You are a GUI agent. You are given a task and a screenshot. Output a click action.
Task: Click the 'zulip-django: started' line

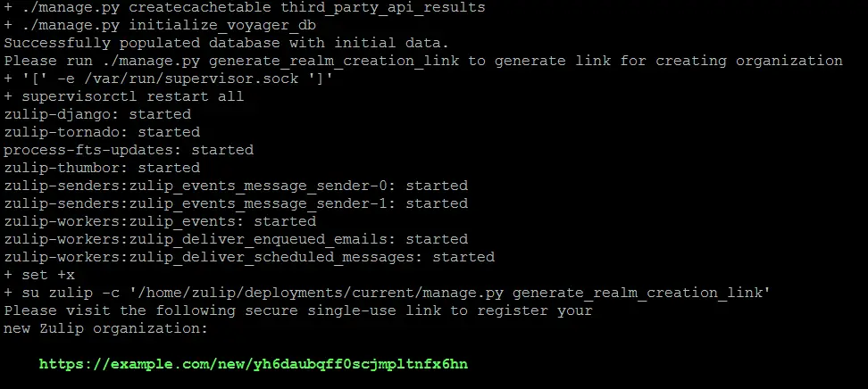[x=97, y=114]
